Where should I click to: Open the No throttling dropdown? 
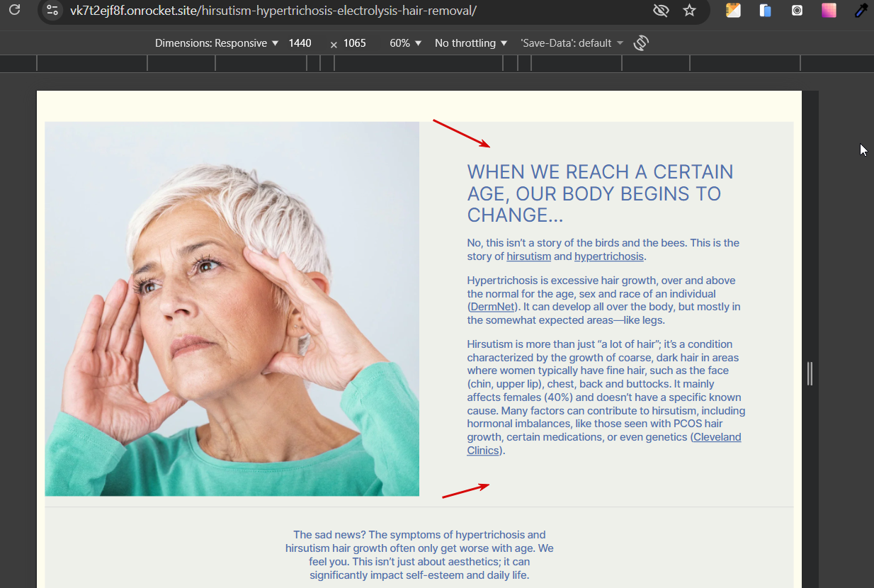471,43
